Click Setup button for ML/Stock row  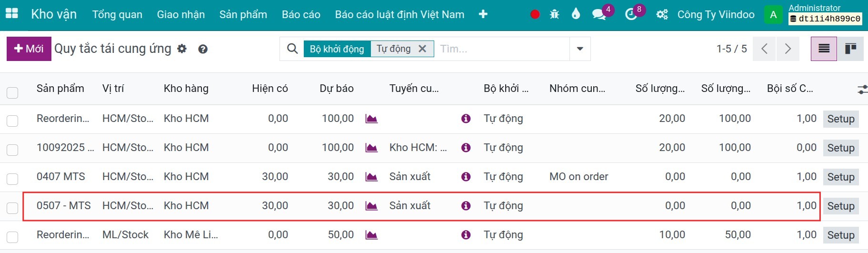841,235
